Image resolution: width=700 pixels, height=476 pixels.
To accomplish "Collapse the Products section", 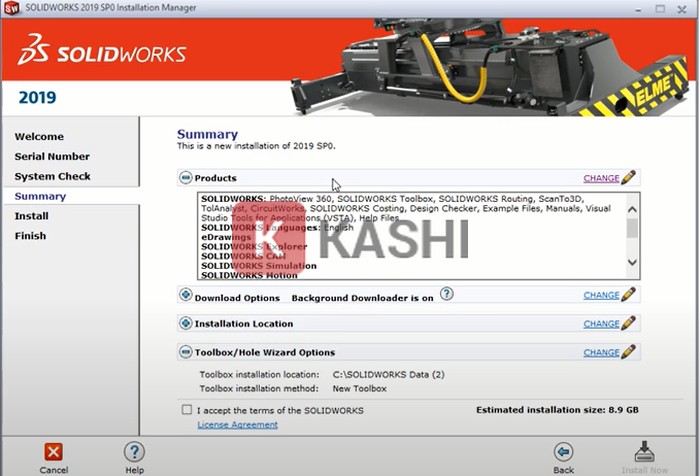I will coord(186,178).
